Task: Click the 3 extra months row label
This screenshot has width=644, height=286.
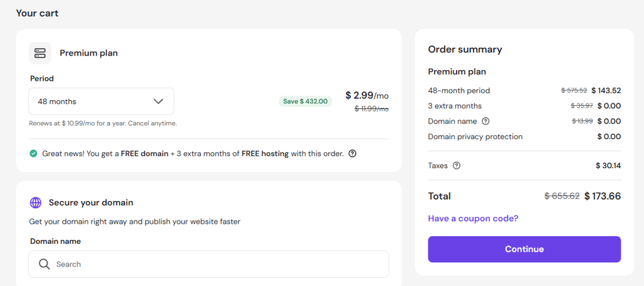Action: [x=455, y=106]
